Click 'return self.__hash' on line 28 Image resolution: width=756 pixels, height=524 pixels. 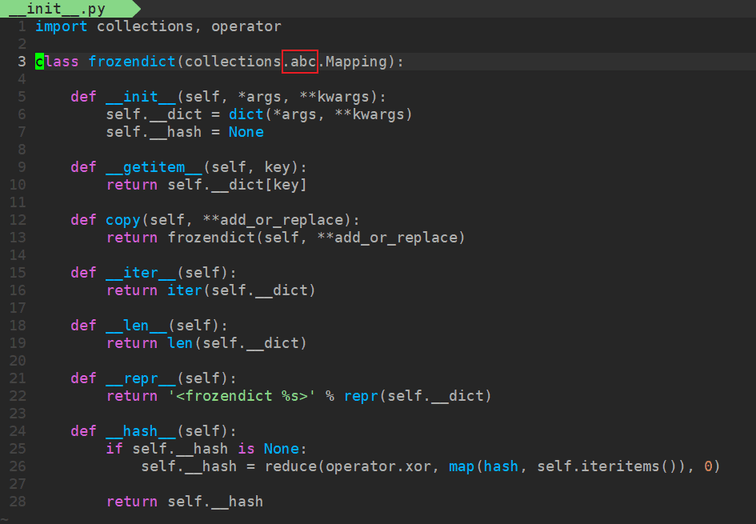185,501
